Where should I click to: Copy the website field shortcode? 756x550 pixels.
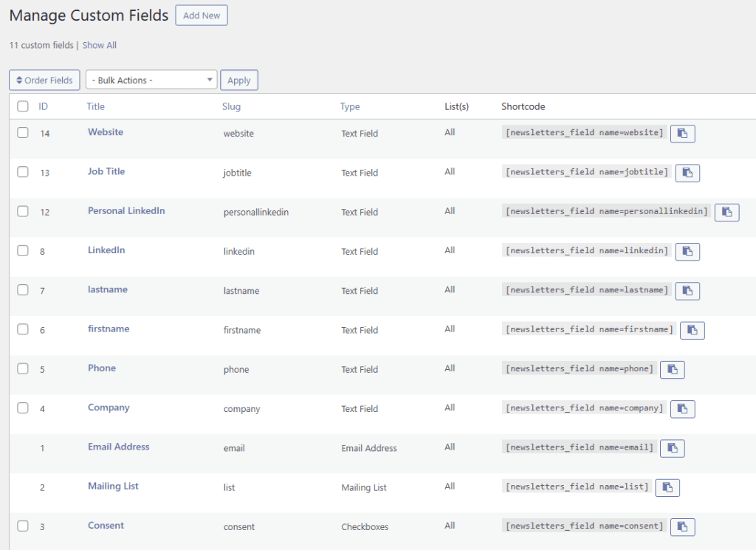(682, 134)
